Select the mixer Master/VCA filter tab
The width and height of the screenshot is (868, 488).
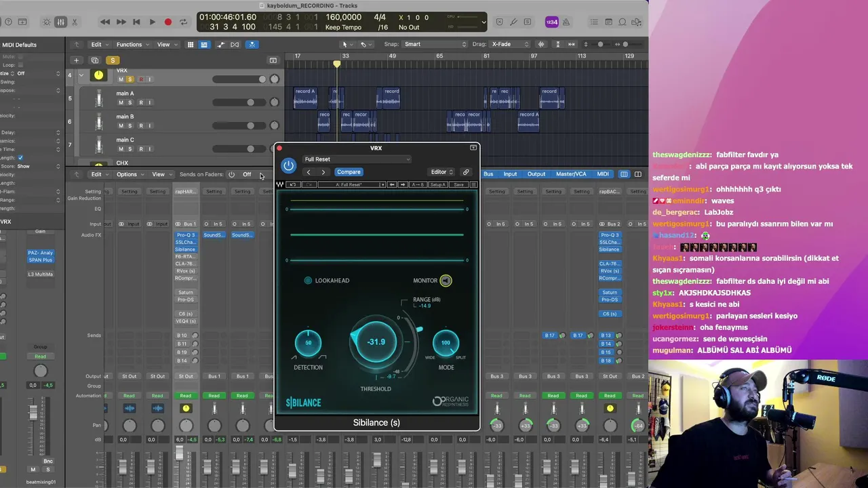(571, 174)
